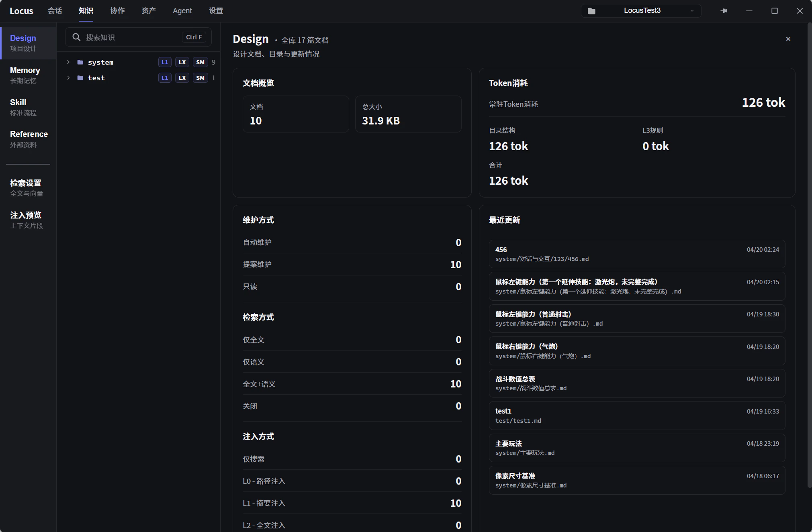Click the pin window icon
812x532 pixels.
724,11
